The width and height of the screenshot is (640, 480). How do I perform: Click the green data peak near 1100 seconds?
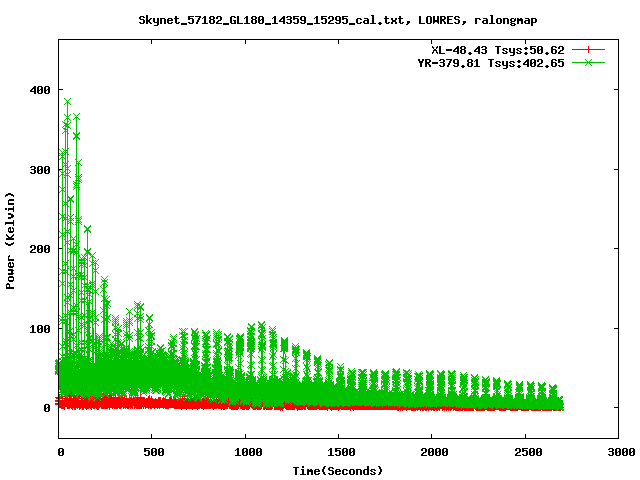pyautogui.click(x=262, y=325)
